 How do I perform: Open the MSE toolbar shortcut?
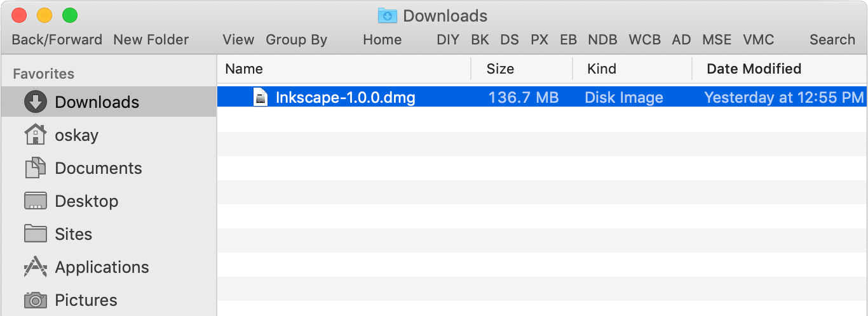[717, 39]
